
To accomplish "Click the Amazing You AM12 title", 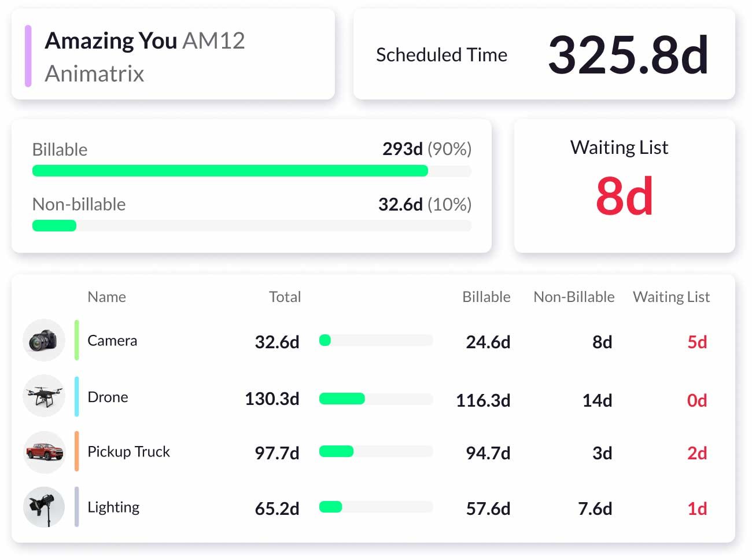I will (145, 40).
